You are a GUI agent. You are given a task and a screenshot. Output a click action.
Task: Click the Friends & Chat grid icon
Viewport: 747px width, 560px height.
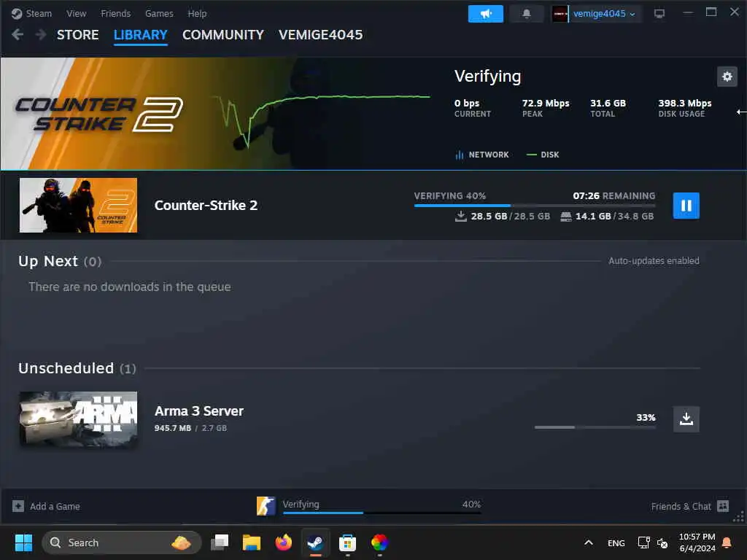click(723, 506)
